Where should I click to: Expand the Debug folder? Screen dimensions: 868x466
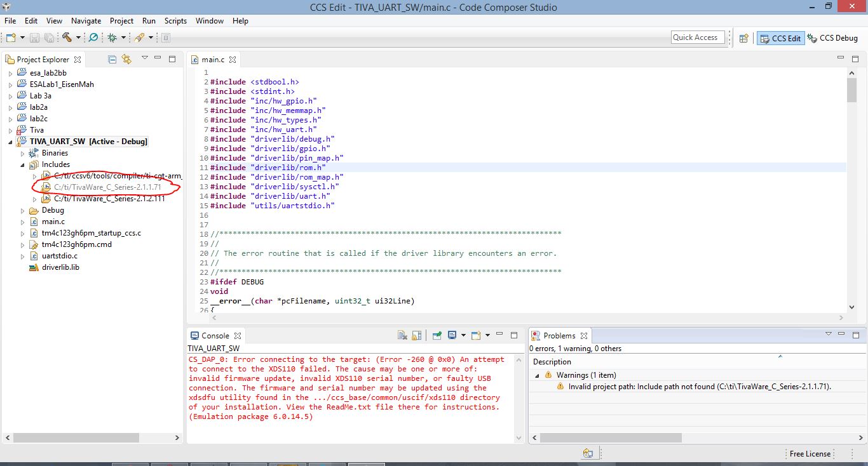coord(22,210)
